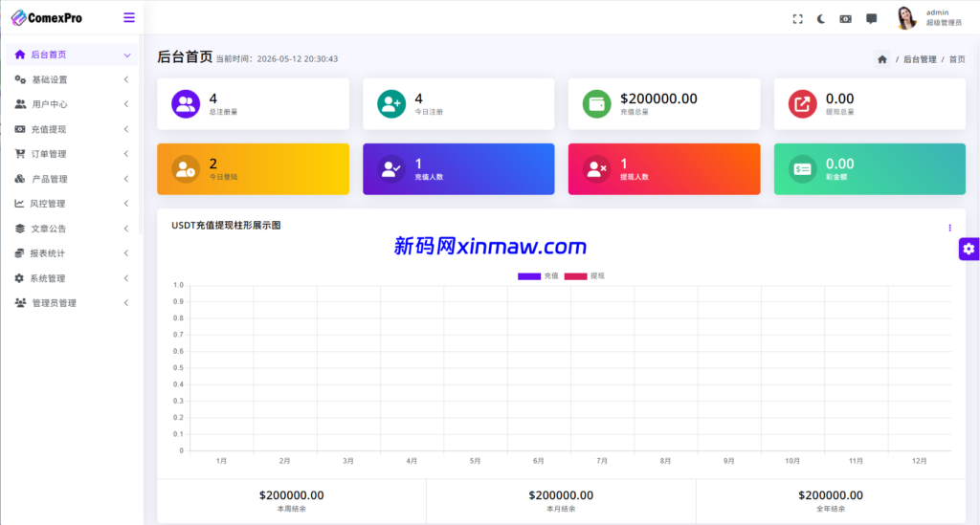Enter fullscreen mode via expand icon
This screenshot has height=525, width=980.
[797, 19]
